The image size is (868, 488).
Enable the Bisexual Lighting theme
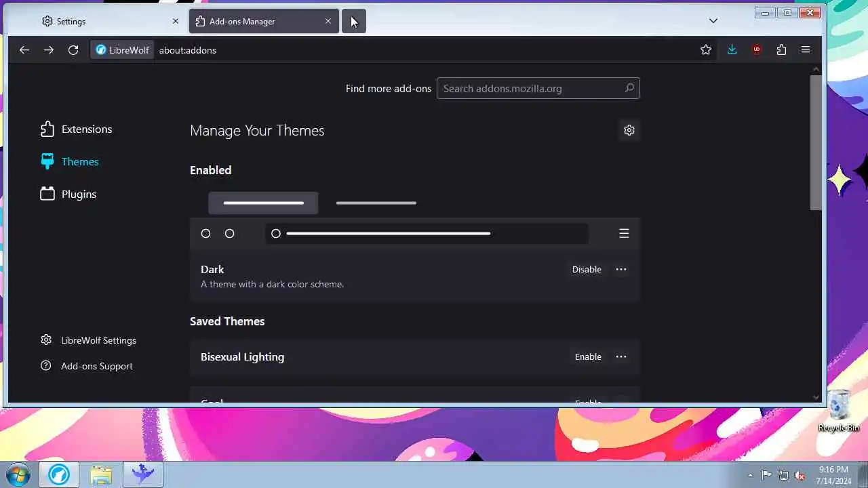[588, 357]
